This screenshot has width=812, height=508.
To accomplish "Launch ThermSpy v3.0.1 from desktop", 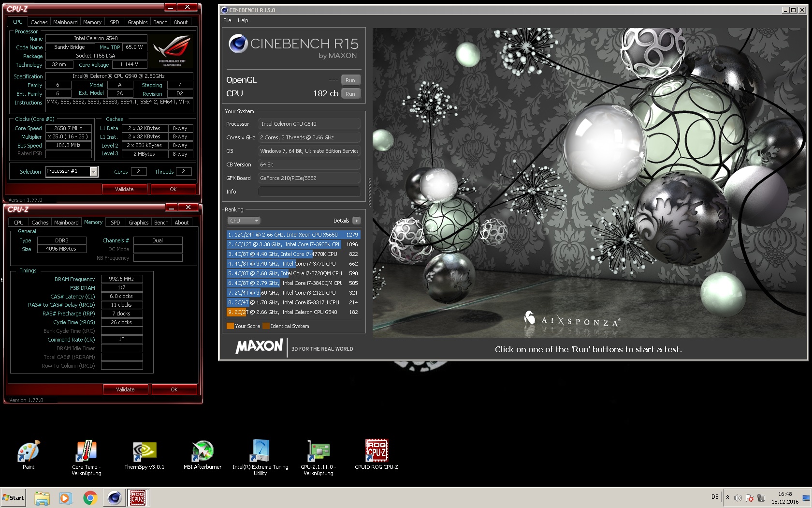I will click(x=144, y=455).
